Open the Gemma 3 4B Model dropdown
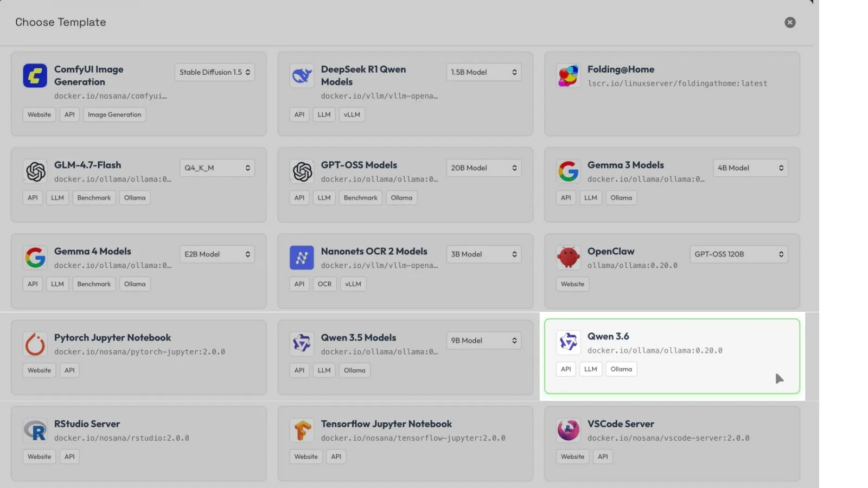Screen dimensions: 868x488 point(750,168)
